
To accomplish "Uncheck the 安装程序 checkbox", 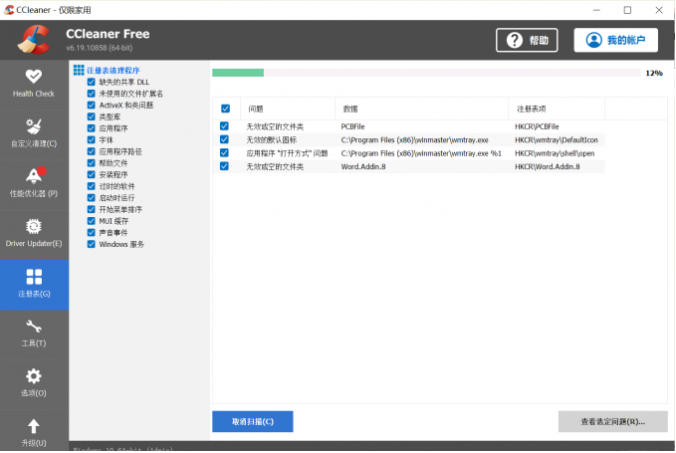I will pos(91,175).
